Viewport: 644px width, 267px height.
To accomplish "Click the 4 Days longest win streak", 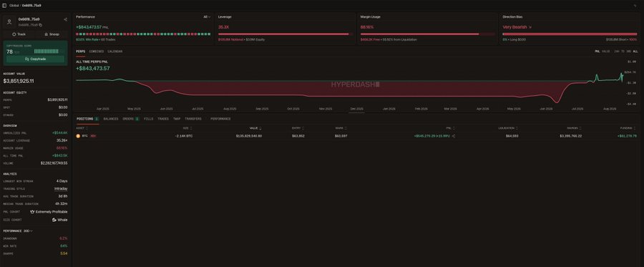I will [62, 181].
